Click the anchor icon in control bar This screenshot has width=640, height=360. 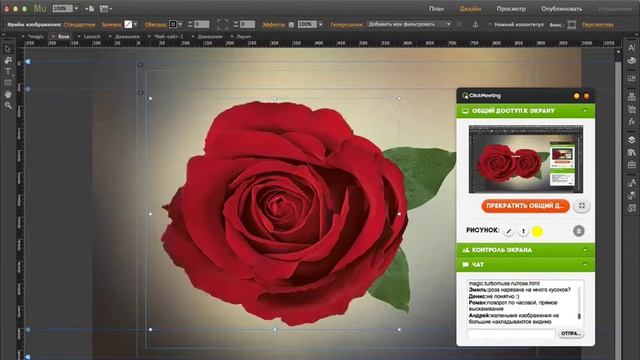click(476, 24)
